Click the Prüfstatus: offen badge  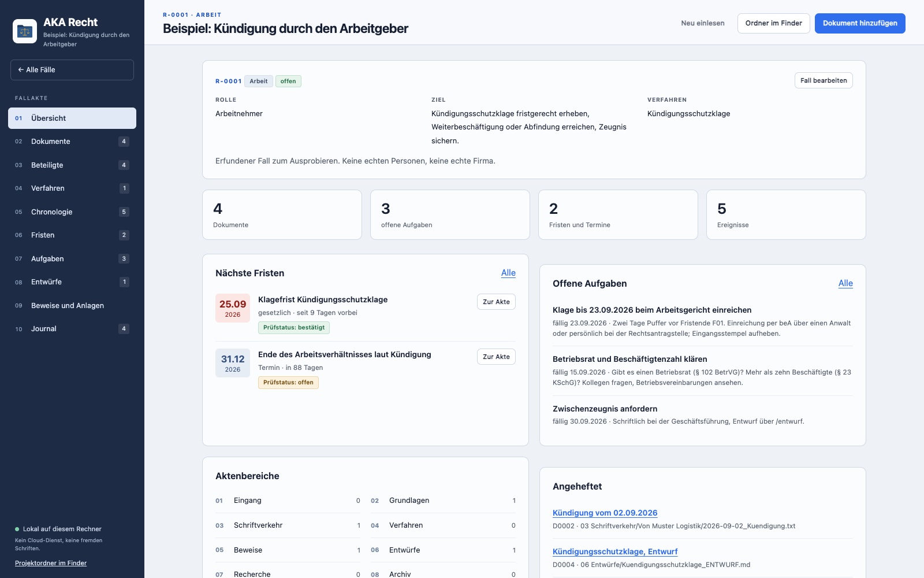coord(288,383)
